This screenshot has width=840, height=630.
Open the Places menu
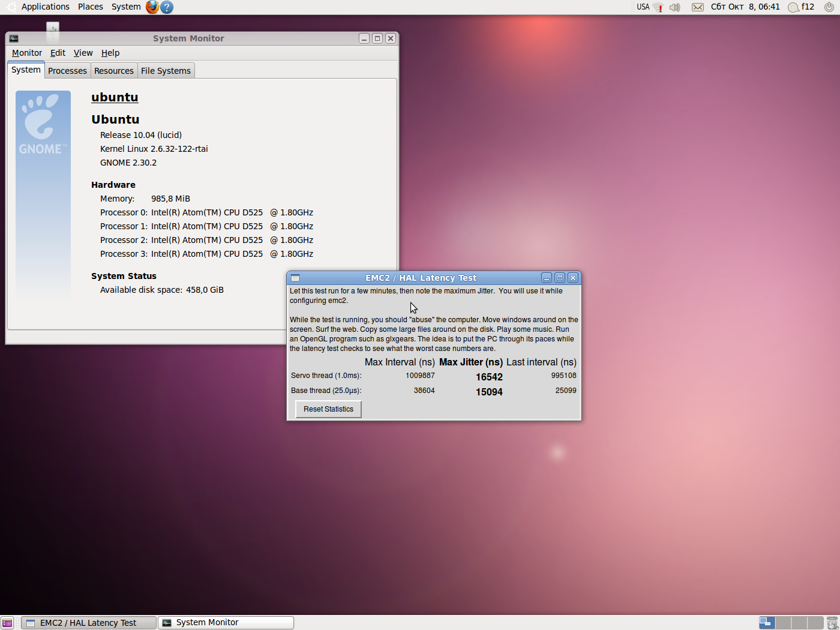[x=91, y=7]
